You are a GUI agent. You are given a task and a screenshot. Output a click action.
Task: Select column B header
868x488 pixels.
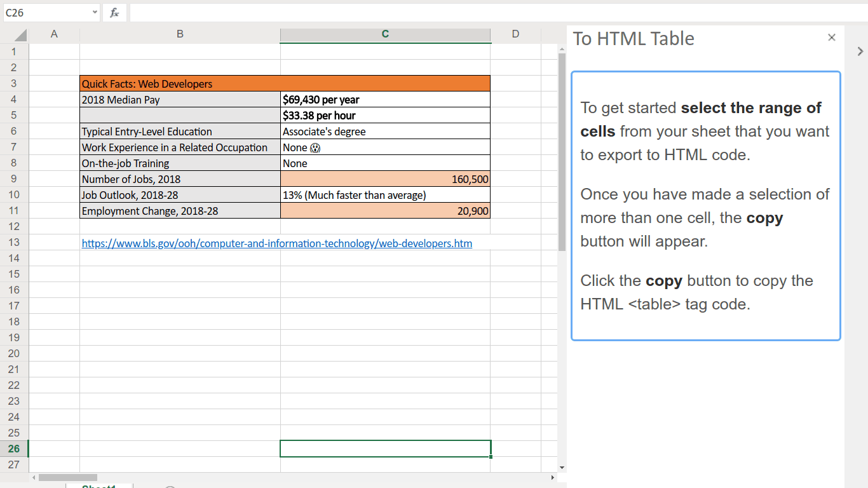180,34
